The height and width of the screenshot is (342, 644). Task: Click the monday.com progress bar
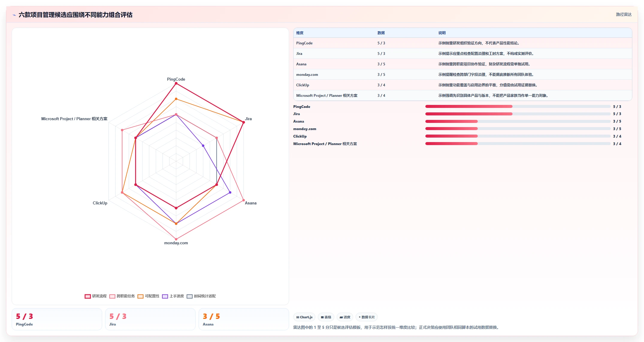[518, 129]
